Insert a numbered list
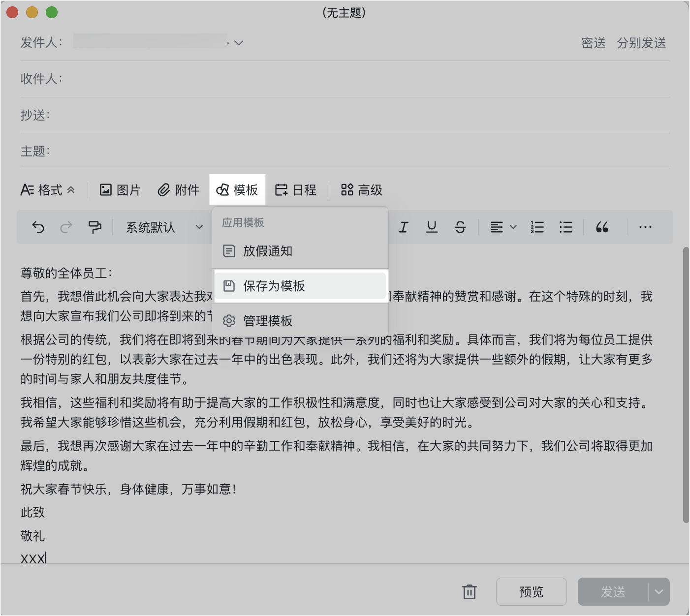Image resolution: width=690 pixels, height=616 pixels. coord(537,227)
